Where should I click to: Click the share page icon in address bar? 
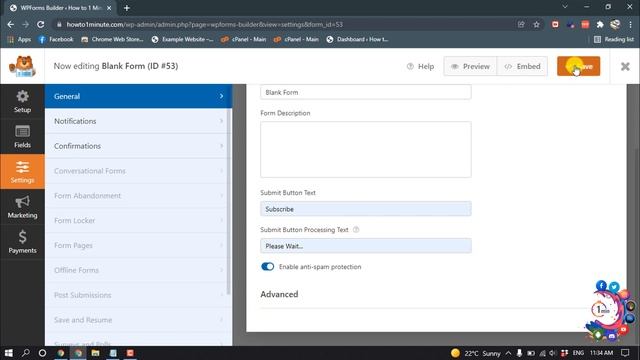coord(521,24)
